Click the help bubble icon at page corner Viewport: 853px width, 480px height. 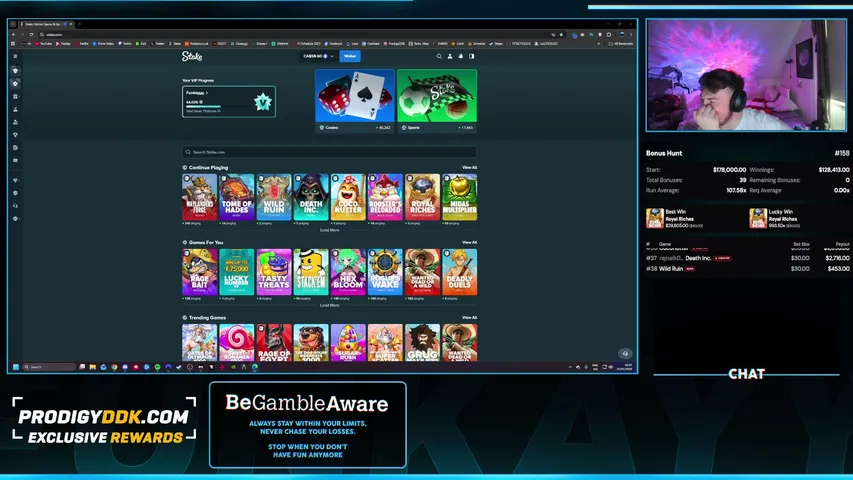coord(625,353)
